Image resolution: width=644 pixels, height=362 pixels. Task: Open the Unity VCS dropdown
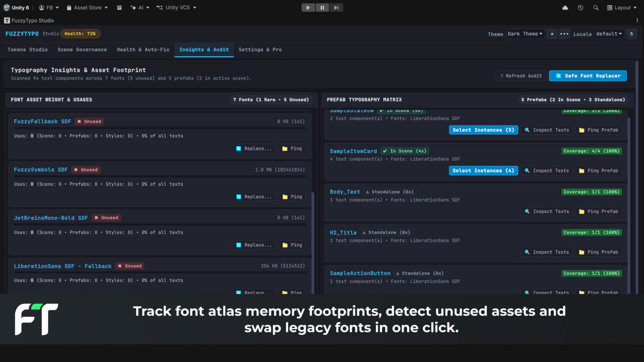(x=177, y=8)
